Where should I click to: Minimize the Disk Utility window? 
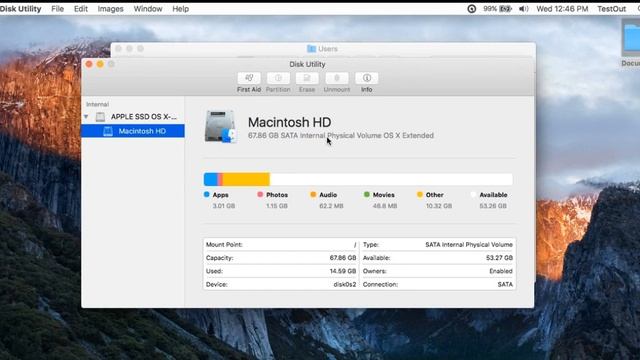[x=100, y=64]
